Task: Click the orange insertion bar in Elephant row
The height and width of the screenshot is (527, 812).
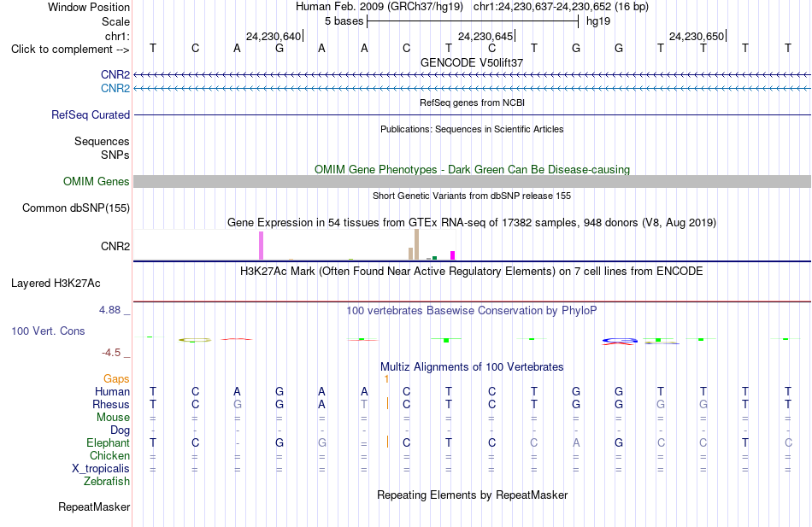Action: (387, 442)
